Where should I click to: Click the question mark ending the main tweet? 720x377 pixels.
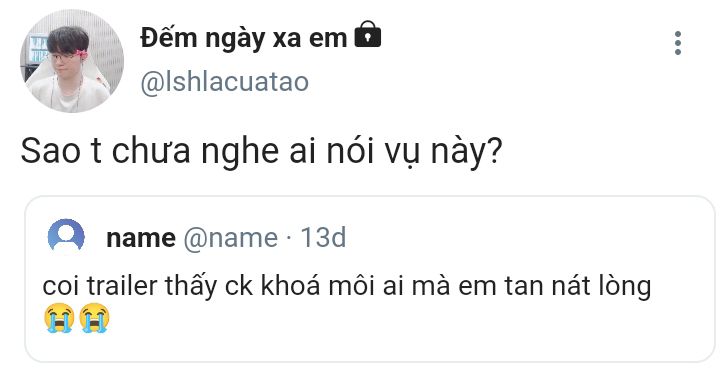494,151
